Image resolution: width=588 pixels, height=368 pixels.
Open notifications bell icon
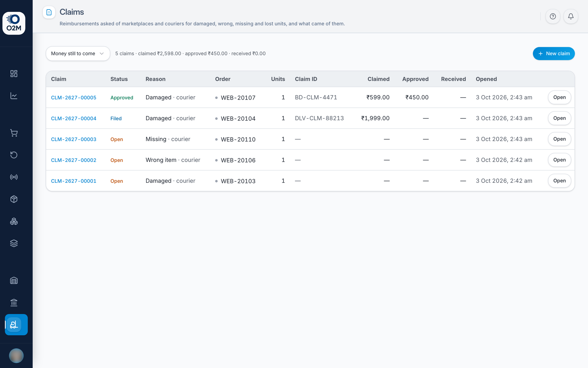[571, 17]
